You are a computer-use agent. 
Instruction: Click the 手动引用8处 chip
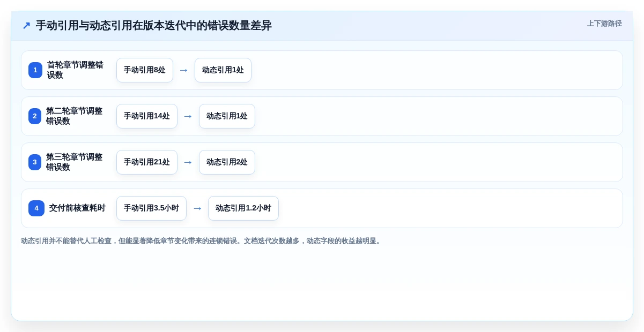[x=145, y=70]
